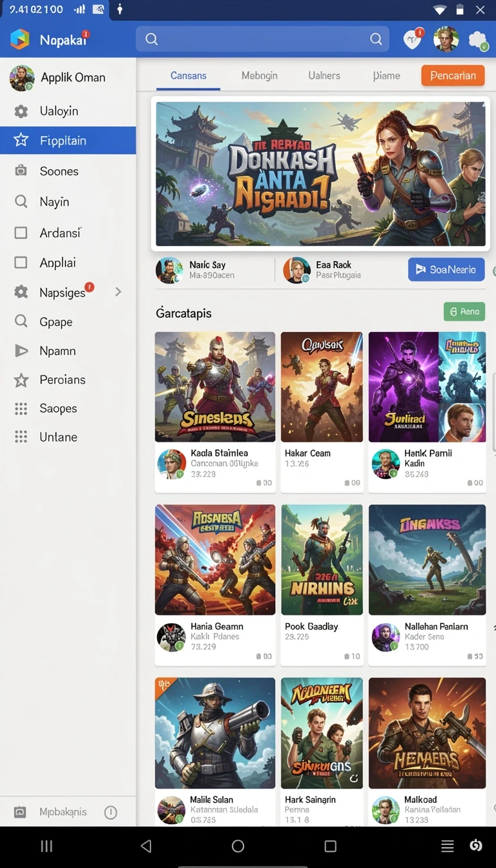Open the Rosansa game cover
Image resolution: width=496 pixels, height=868 pixels.
point(215,560)
